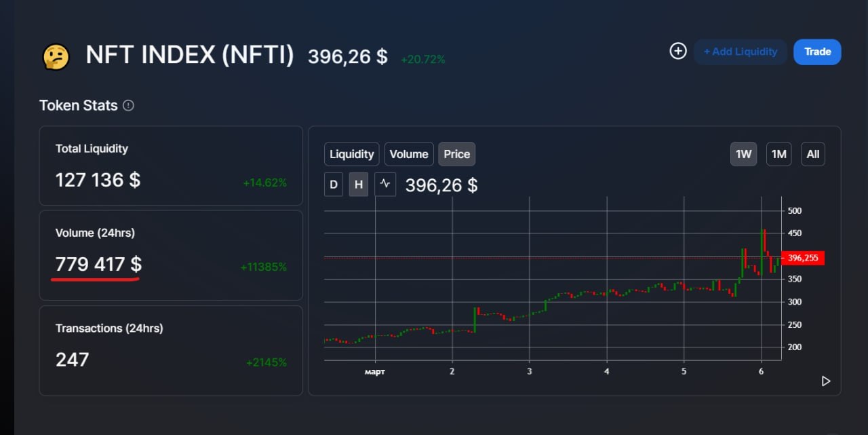Click the Volume (24hrs) label
Viewport: 868px width, 435px height.
pos(95,233)
